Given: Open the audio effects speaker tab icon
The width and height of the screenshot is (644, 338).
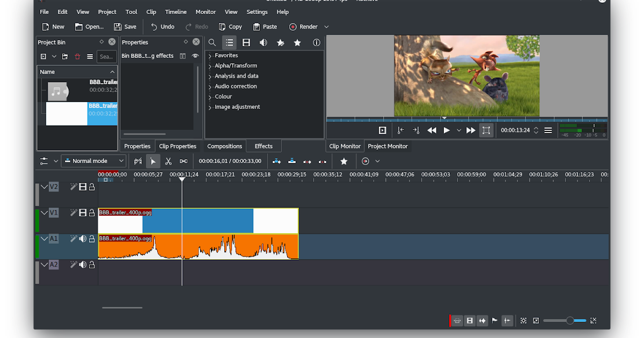Looking at the screenshot, I should point(263,42).
